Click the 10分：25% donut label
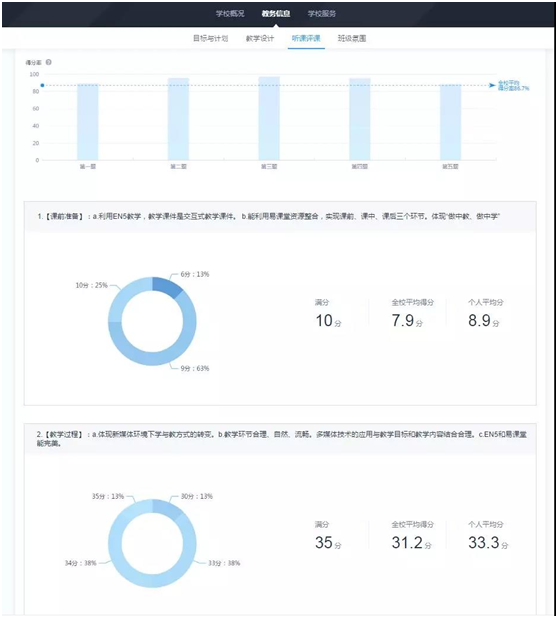The height and width of the screenshot is (618, 558). pos(91,285)
